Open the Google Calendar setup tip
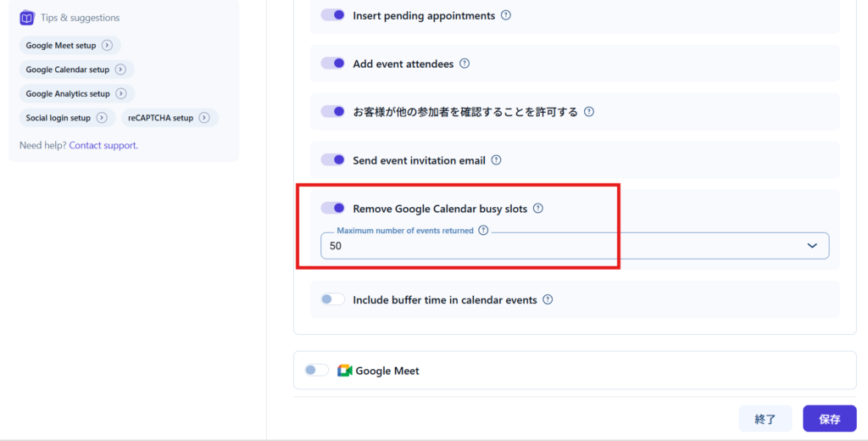This screenshot has height=441, width=868. coord(75,70)
